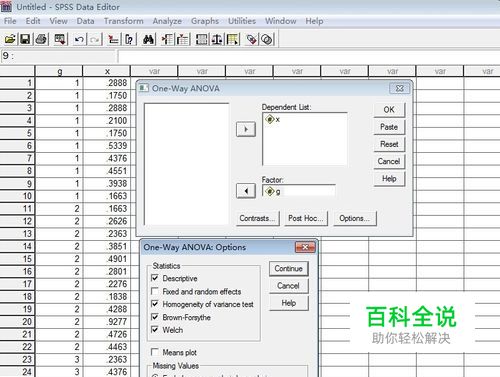500x377 pixels.
Task: Select variable x in the Dependent List
Action: 273,119
